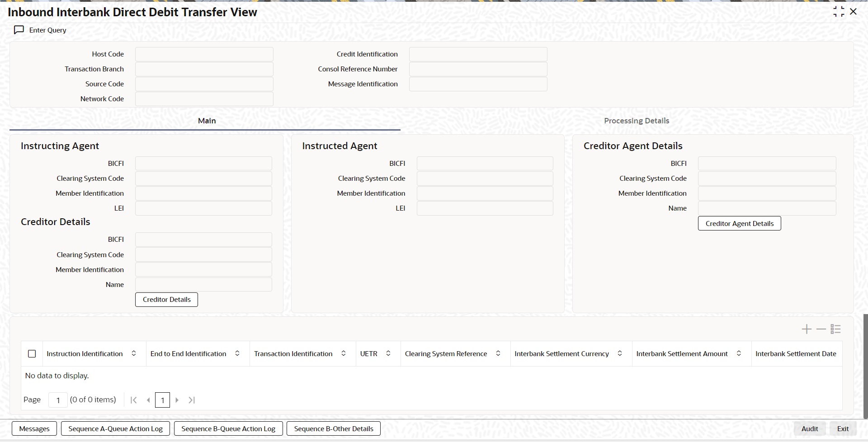Click Creditor Agent Clearing System Code field
868x442 pixels.
(x=767, y=179)
